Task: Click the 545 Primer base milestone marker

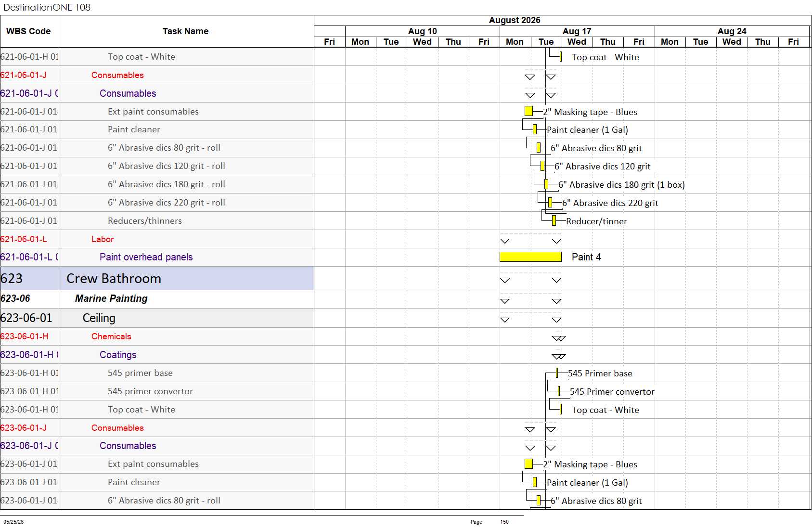Action: tap(557, 373)
